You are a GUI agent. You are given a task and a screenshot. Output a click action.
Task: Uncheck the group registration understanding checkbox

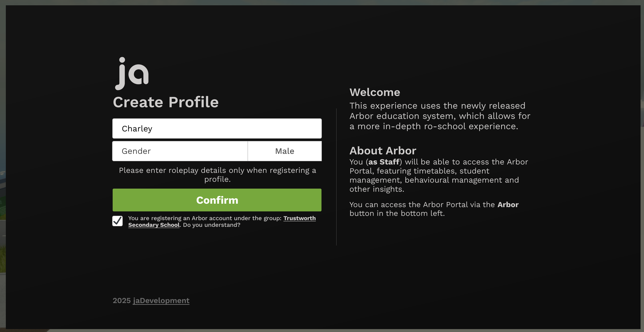117,221
